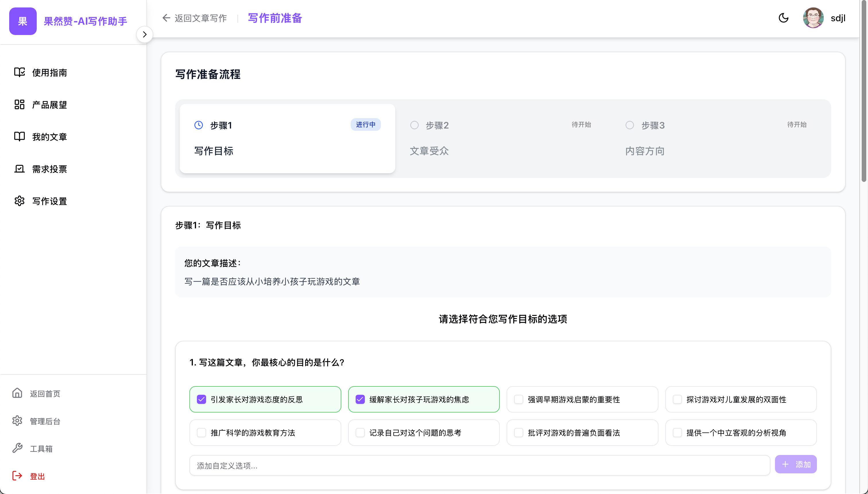Open 需求投票 menu item
Viewport: 868px width, 494px height.
50,169
